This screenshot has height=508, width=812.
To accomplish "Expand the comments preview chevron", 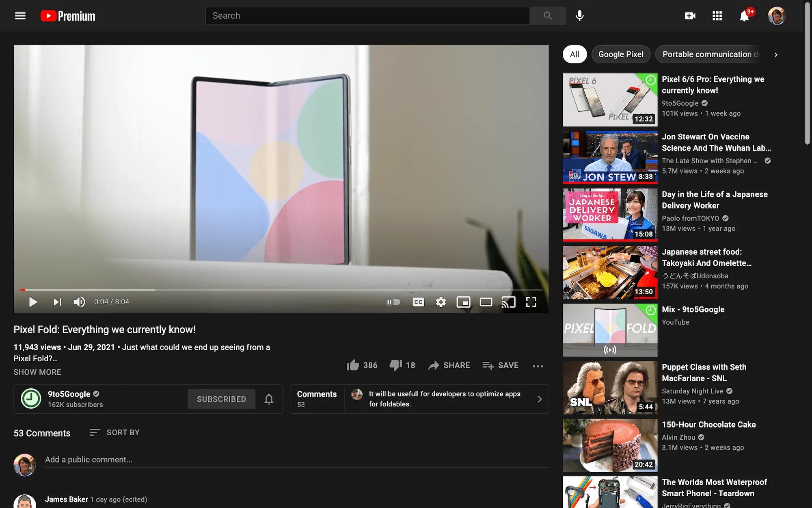I will [x=540, y=399].
